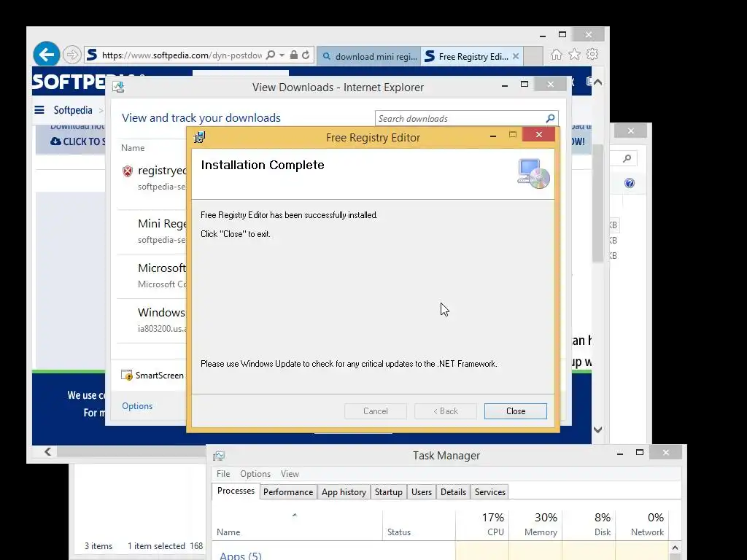Screen dimensions: 747x560
Task: Sort processes by Network column
Action: [642, 525]
